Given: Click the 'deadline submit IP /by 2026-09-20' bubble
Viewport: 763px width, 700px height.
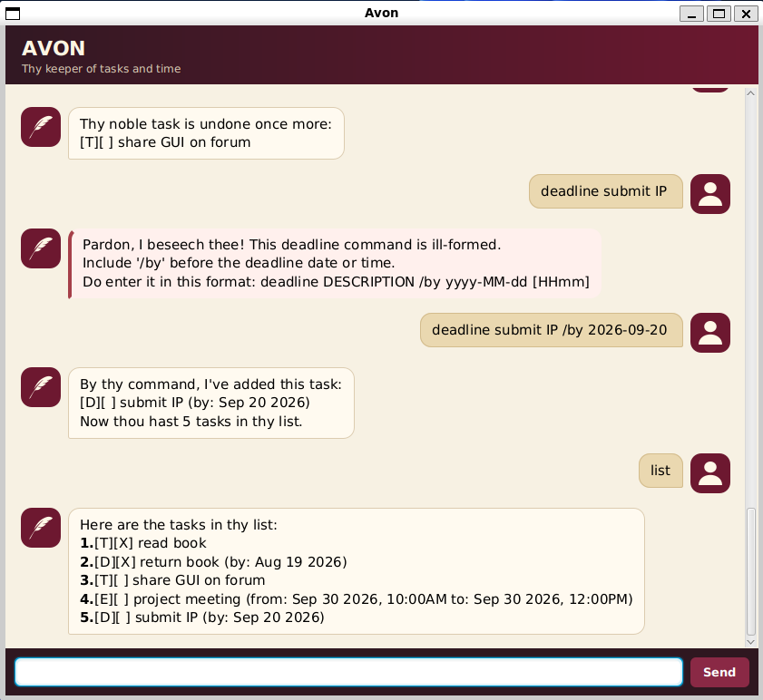Looking at the screenshot, I should (552, 330).
